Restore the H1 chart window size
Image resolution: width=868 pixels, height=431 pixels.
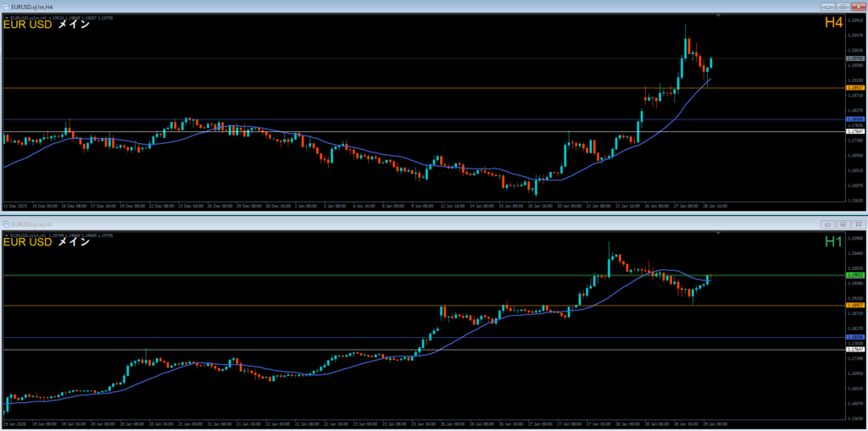[843, 224]
